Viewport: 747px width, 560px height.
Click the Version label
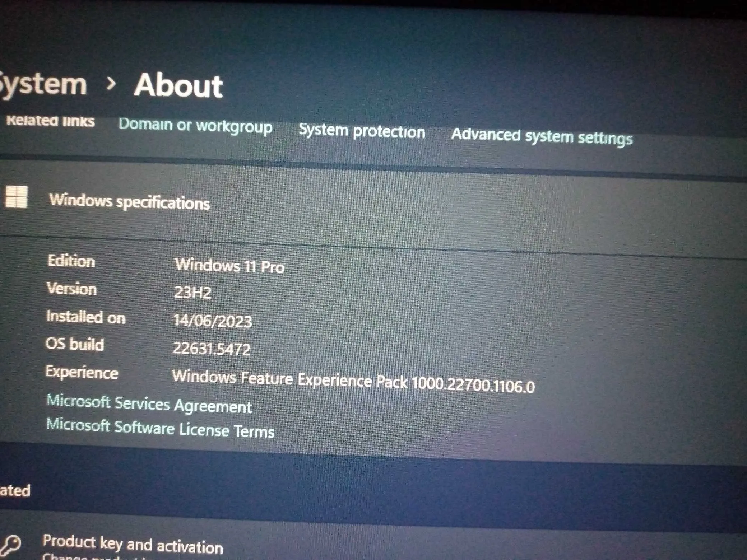click(72, 289)
